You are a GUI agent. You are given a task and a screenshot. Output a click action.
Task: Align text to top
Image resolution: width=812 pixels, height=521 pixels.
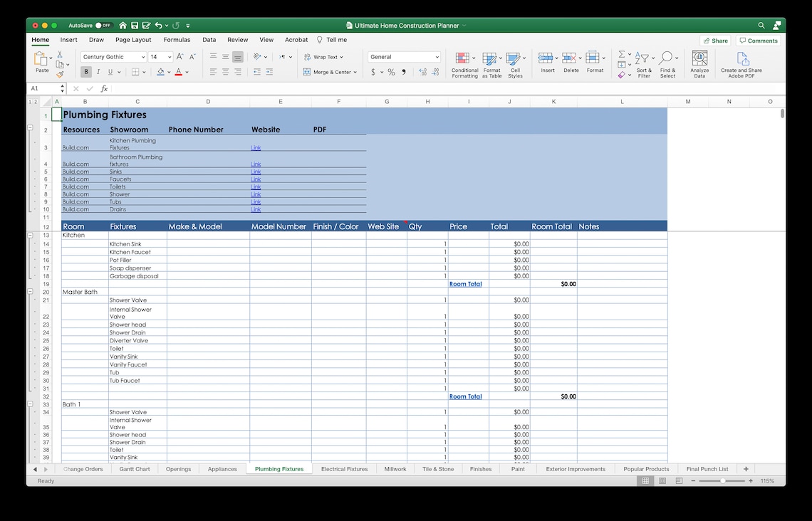[213, 57]
